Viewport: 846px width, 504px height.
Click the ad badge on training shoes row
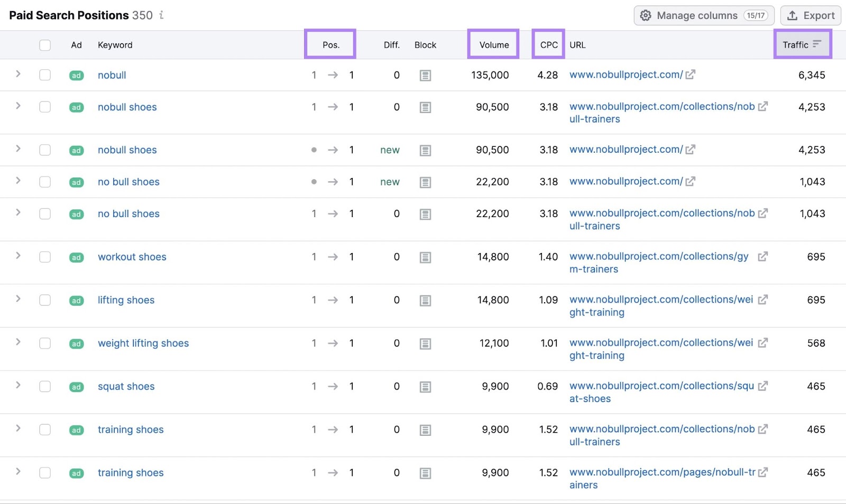[76, 430]
